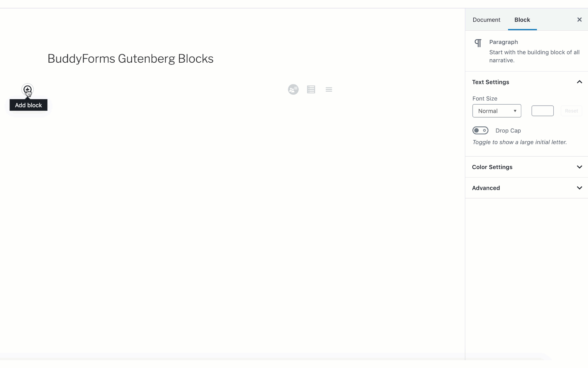Image resolution: width=588 pixels, height=368 pixels.
Task: Click the Add block tooltip label
Action: (28, 105)
